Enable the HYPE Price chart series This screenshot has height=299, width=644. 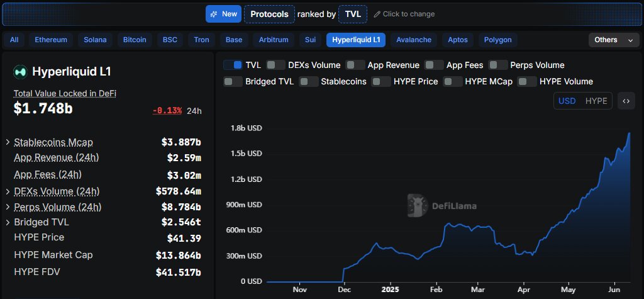(381, 81)
